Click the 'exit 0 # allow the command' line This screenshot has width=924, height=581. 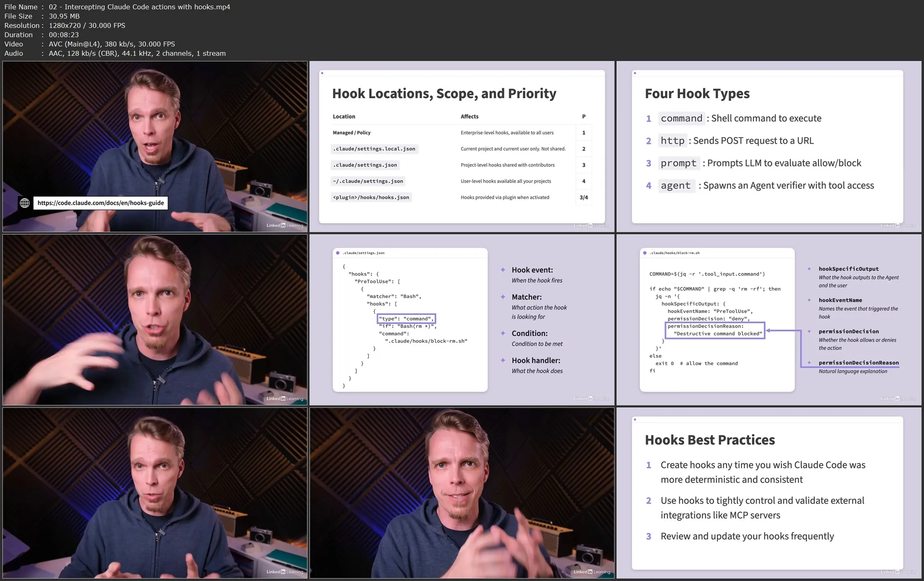(x=697, y=364)
